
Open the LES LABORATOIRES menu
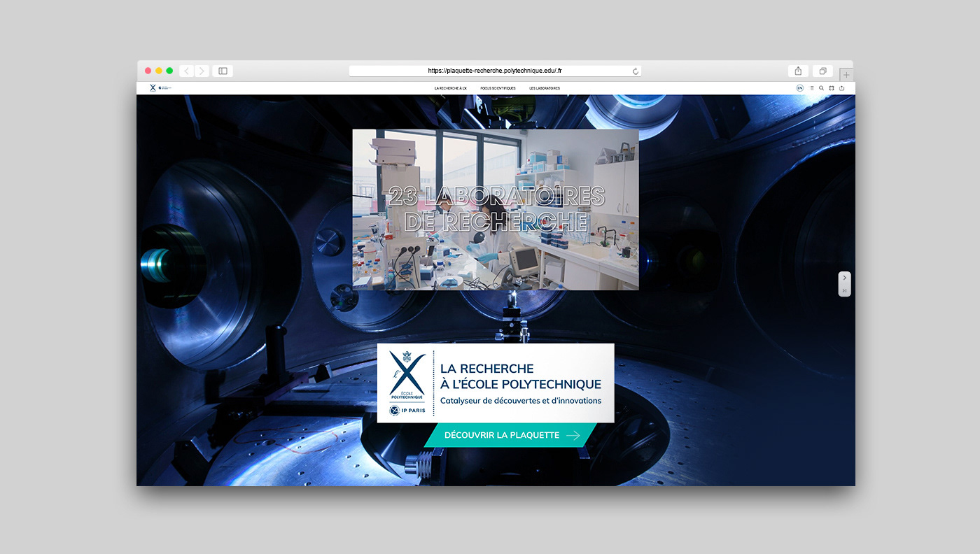click(545, 88)
